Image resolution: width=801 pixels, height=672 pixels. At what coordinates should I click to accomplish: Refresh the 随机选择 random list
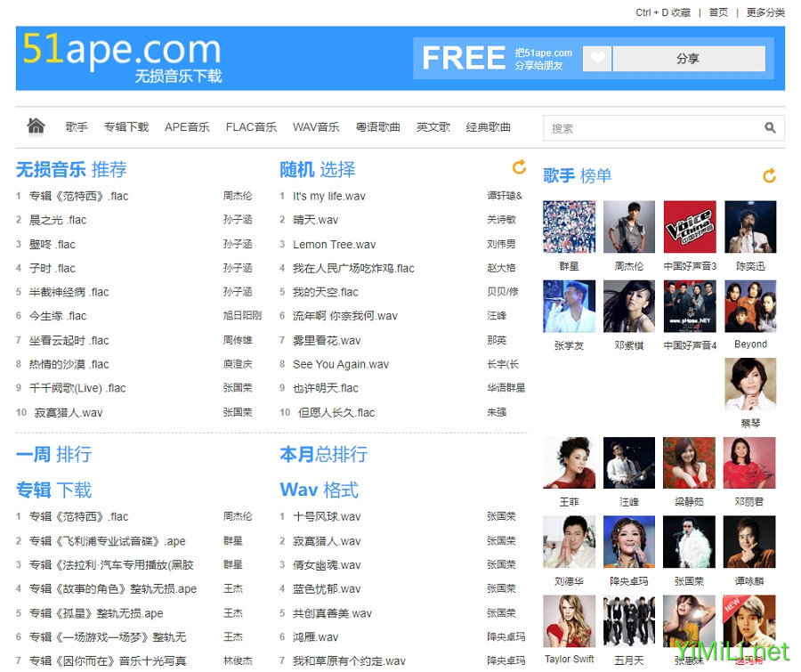point(519,167)
